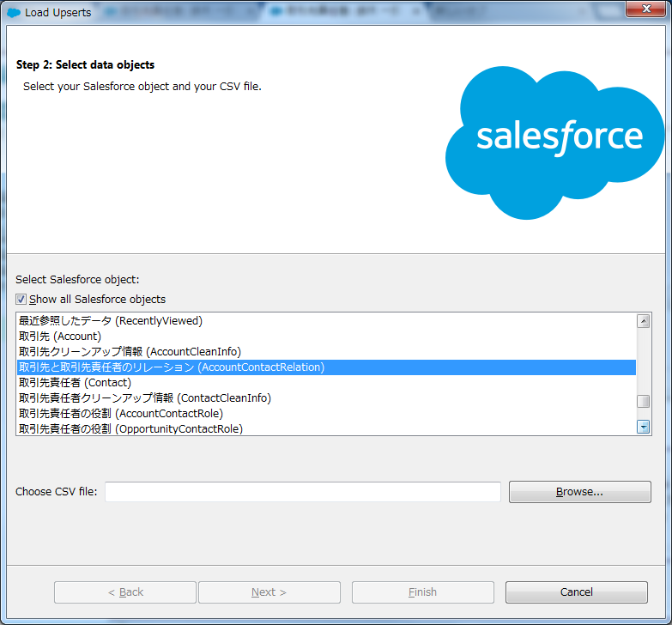Uncheck Show all Salesforce objects checkbox
The width and height of the screenshot is (672, 625).
[x=21, y=300]
